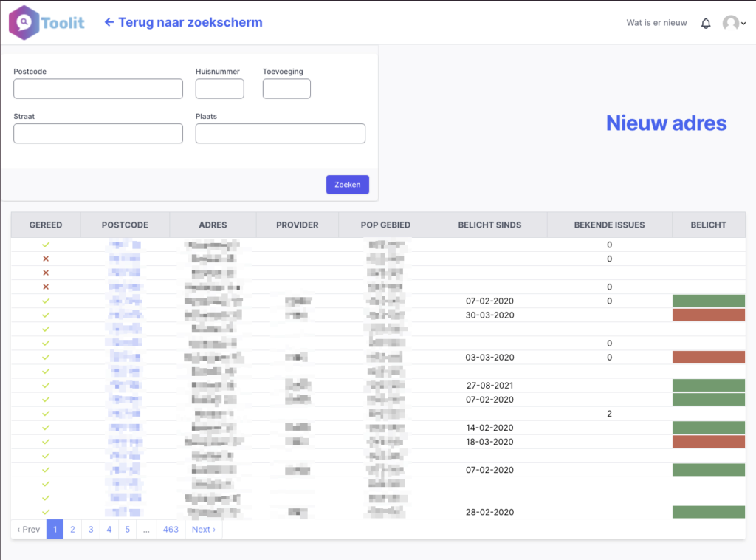Image resolution: width=756 pixels, height=560 pixels.
Task: Open Wat is er nieuw
Action: [656, 23]
